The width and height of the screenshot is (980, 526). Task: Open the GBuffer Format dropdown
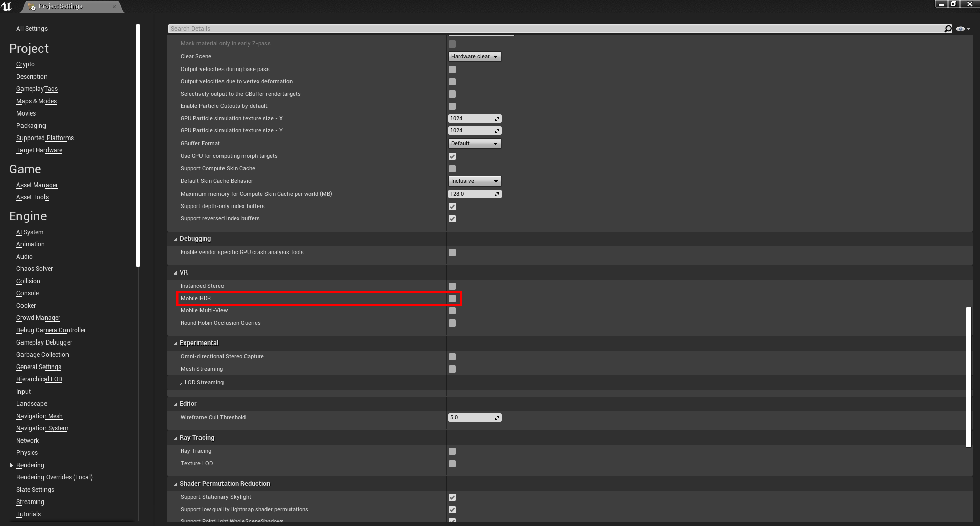[474, 144]
